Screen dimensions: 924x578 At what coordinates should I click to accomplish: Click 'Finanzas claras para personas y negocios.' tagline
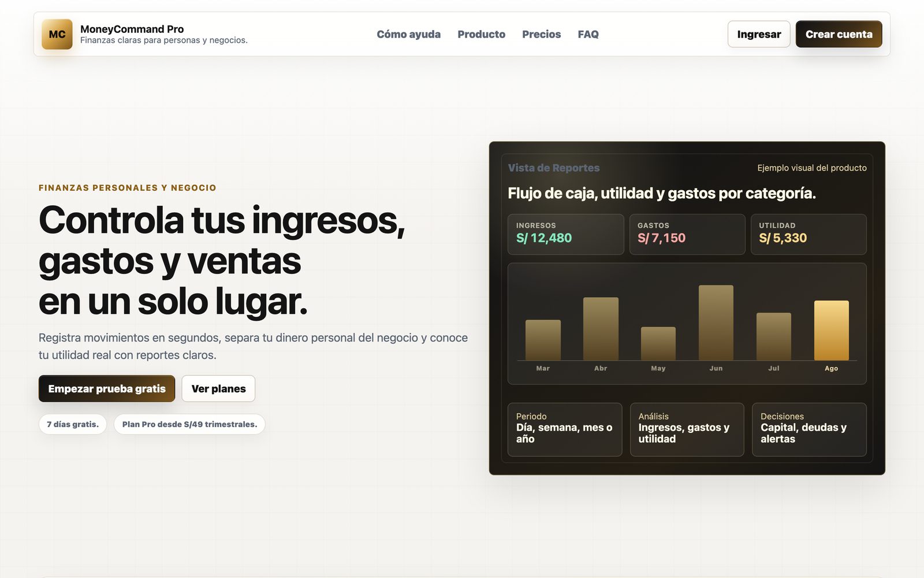click(x=164, y=40)
